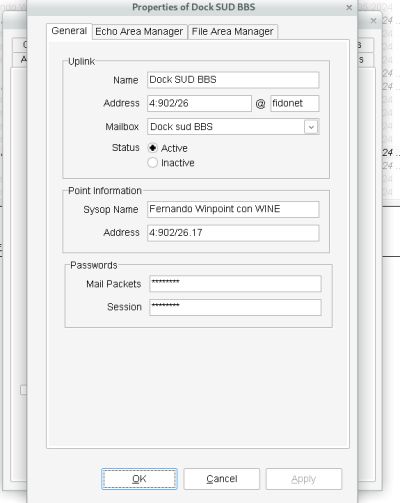The height and width of the screenshot is (503, 400).
Task: Select the Inactive status radio button
Action: pyautogui.click(x=153, y=163)
